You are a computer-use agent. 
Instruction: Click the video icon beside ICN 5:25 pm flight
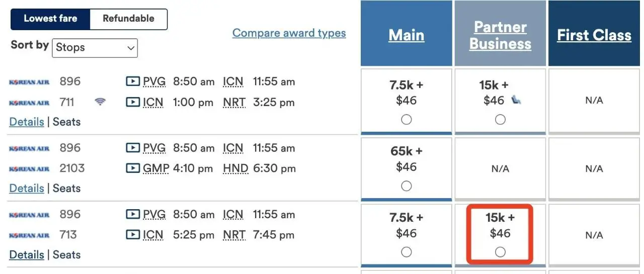point(132,235)
